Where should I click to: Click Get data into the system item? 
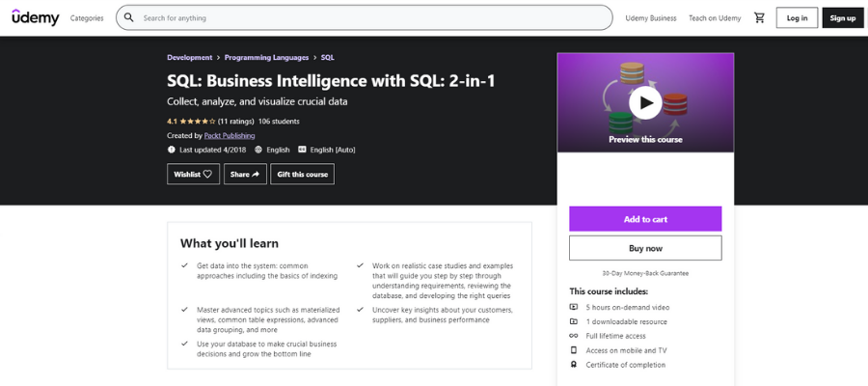[267, 271]
